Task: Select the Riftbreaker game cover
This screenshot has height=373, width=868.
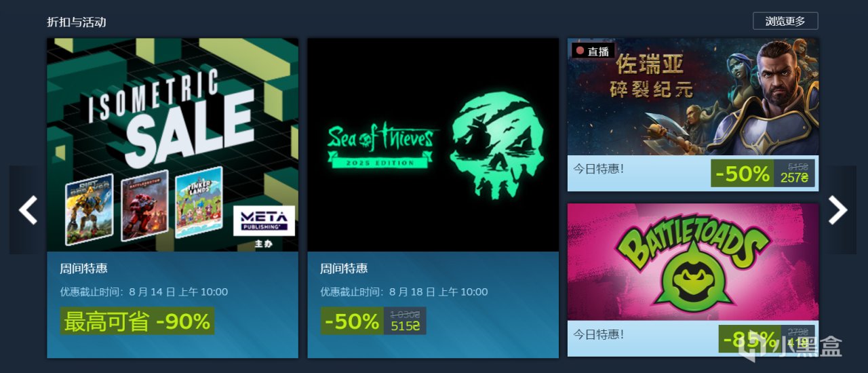Action: pyautogui.click(x=89, y=210)
